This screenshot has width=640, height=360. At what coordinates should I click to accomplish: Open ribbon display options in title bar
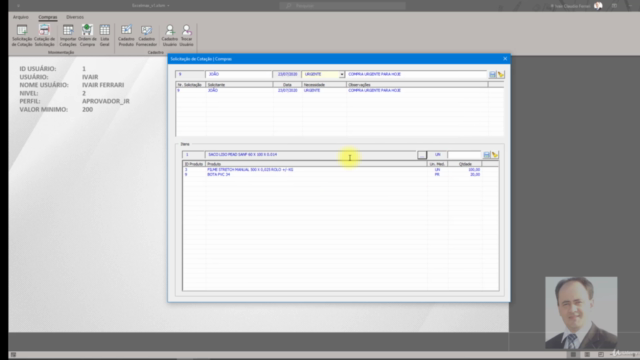tap(614, 6)
